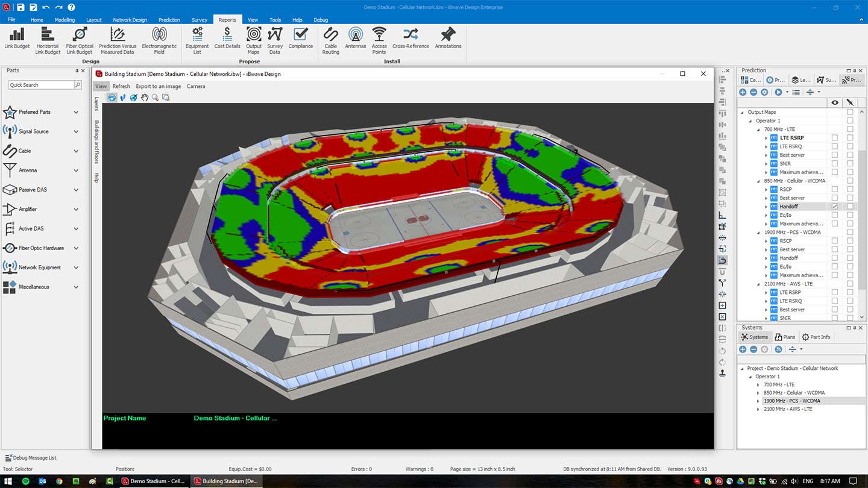868x488 pixels.
Task: Open the Export to an image menu
Action: [158, 86]
